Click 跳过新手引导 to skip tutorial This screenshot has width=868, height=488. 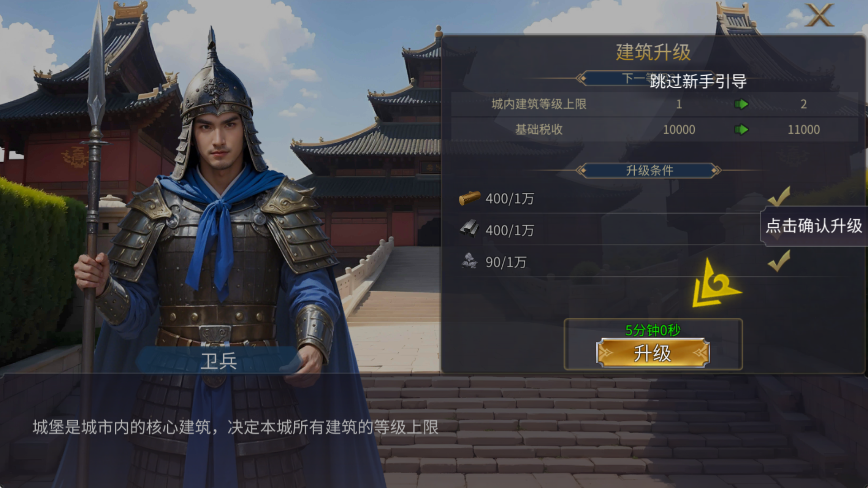698,81
